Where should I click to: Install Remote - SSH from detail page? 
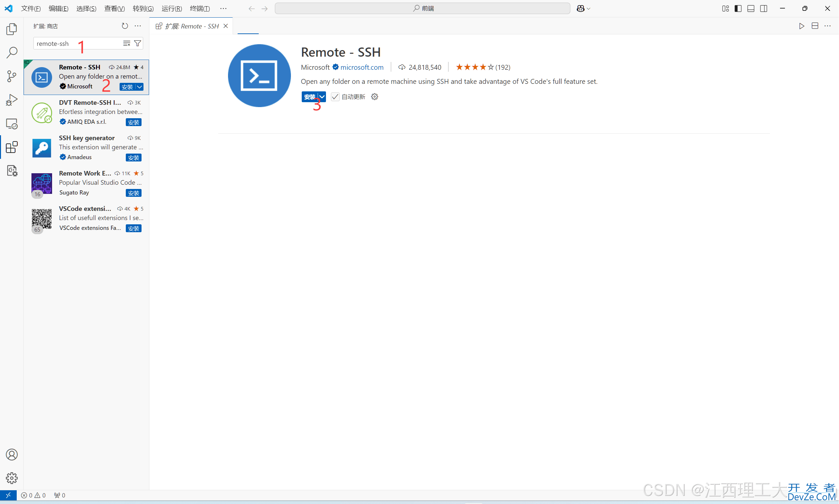[x=310, y=97]
